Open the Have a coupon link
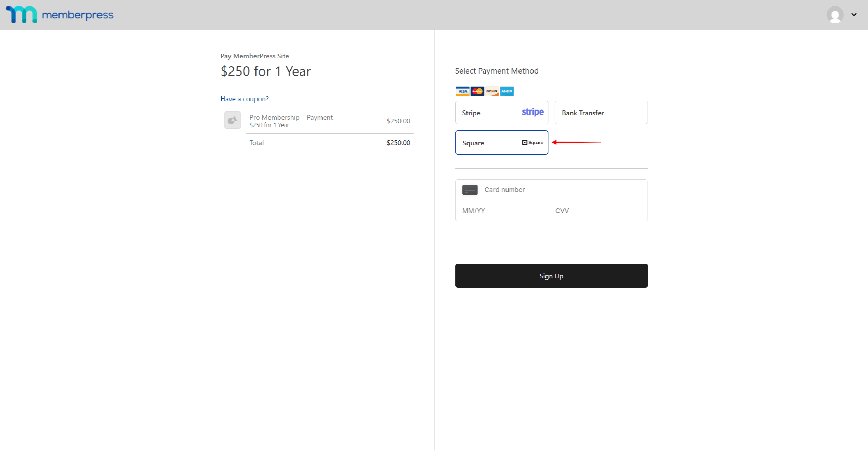 [x=245, y=99]
